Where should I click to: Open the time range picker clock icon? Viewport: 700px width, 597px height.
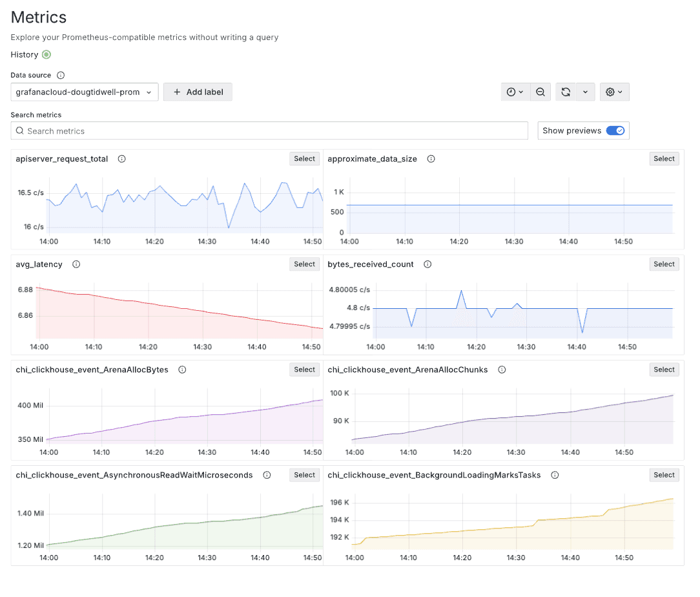click(x=511, y=92)
